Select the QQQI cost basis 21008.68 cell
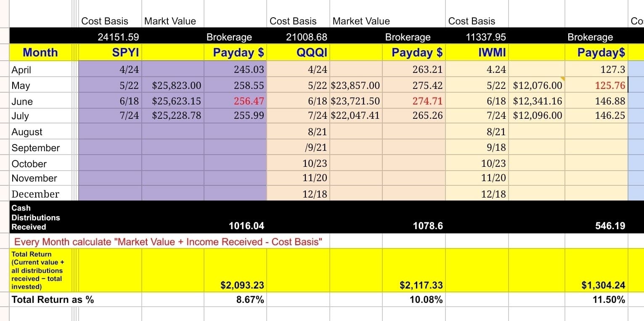Viewport: 644px width, 321px height. (298, 37)
